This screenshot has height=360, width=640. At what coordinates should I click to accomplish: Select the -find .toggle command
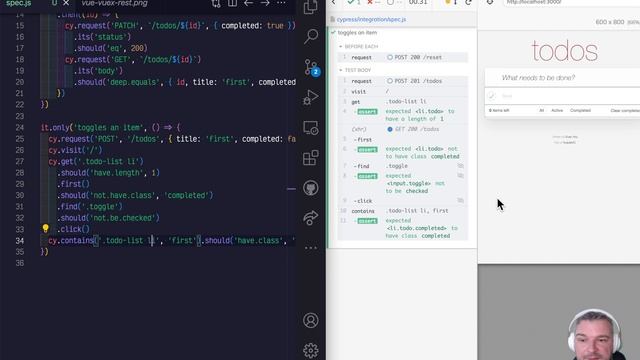pyautogui.click(x=402, y=166)
